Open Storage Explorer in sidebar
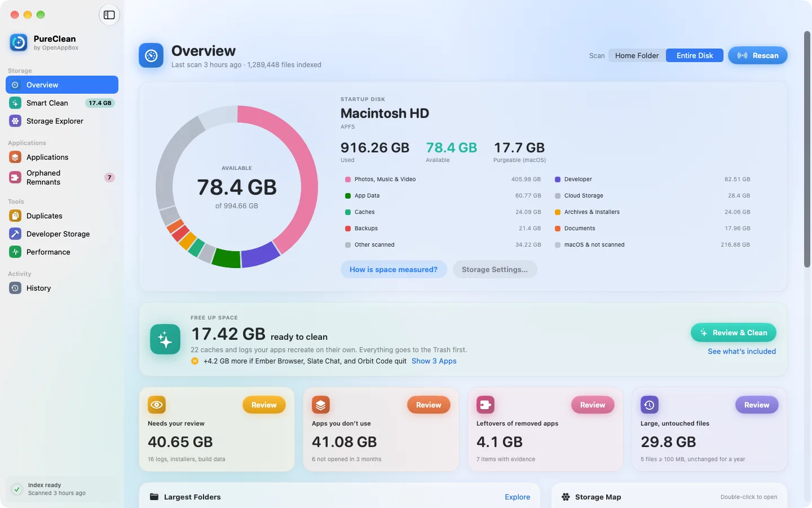812x508 pixels. click(62, 121)
